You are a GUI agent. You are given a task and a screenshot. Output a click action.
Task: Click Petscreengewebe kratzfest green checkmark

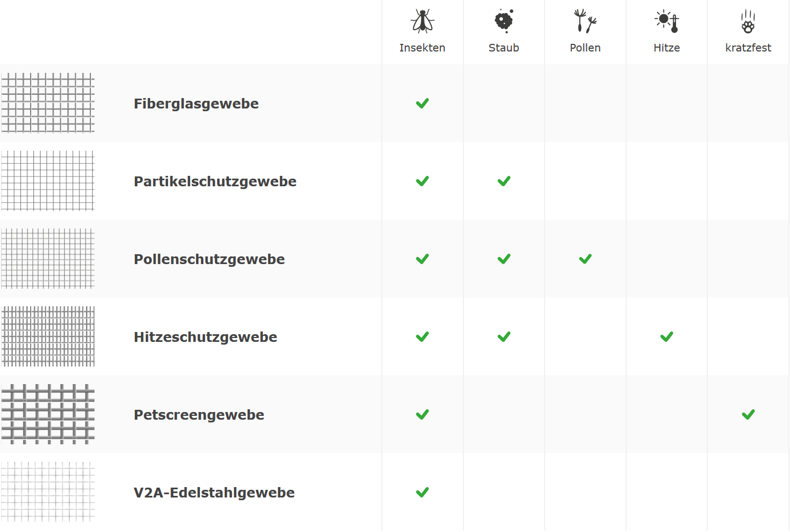pyautogui.click(x=748, y=415)
